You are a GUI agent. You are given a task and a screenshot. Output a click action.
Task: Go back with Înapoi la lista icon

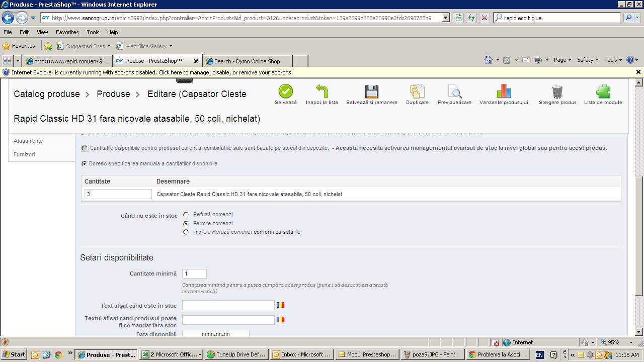322,91
